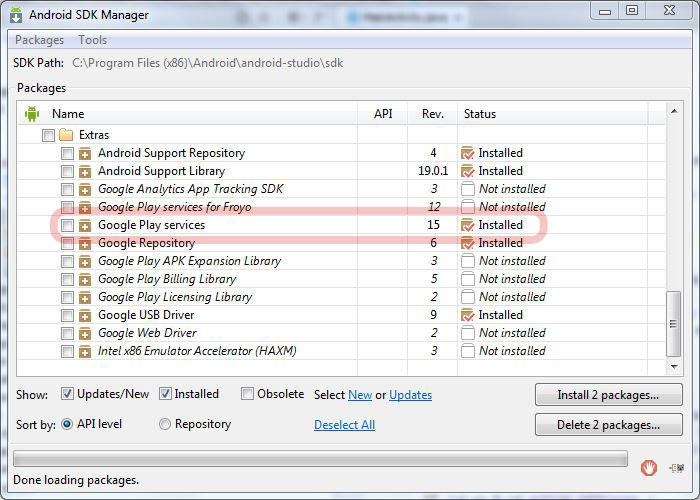Click installed status icon for Android Support Repository
This screenshot has width=700, height=500.
point(467,153)
